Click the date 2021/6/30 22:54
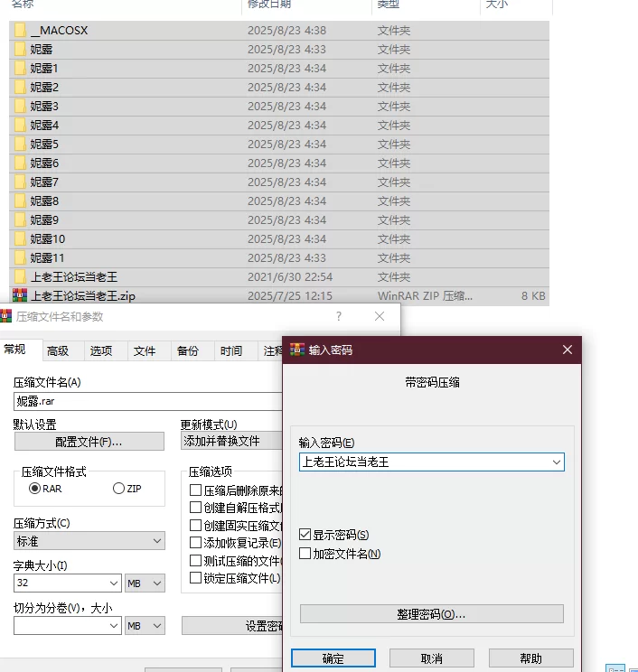The image size is (638, 672). [x=290, y=277]
